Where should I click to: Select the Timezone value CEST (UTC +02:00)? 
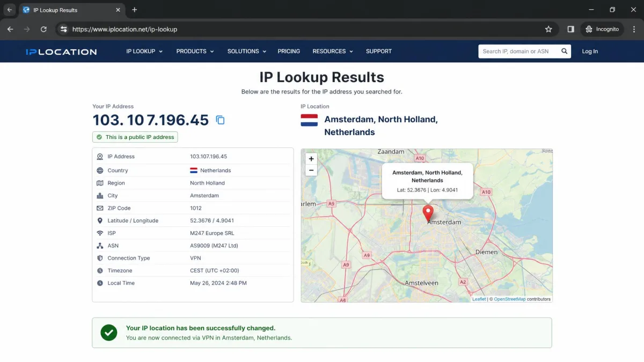[214, 271]
